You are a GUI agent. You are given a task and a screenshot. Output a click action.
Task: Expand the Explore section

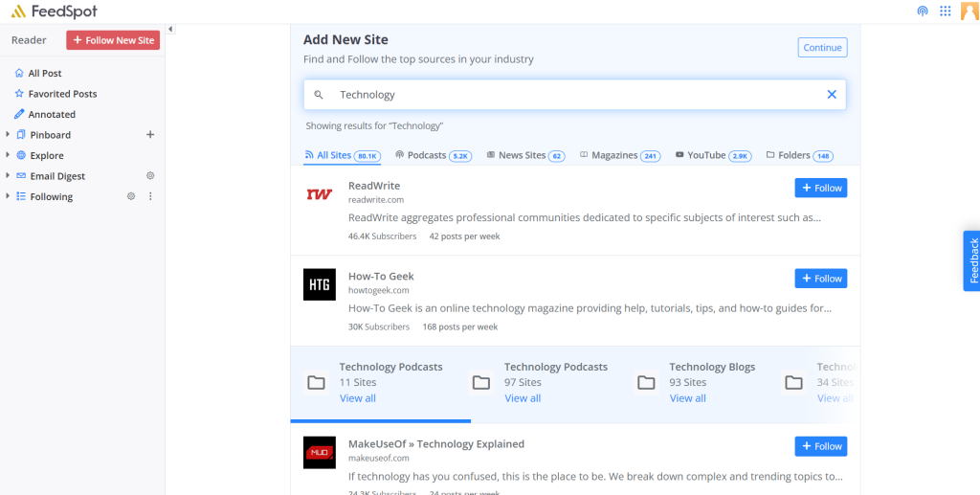tap(8, 155)
